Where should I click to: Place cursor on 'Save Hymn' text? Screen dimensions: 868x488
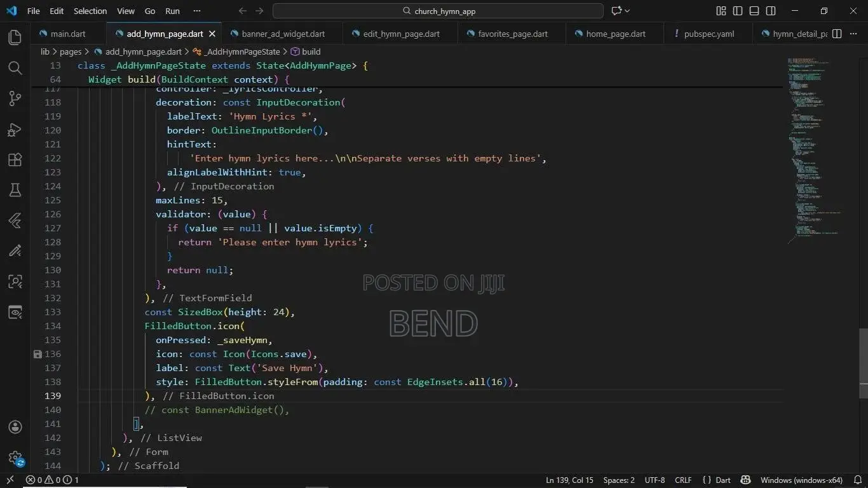click(x=289, y=368)
